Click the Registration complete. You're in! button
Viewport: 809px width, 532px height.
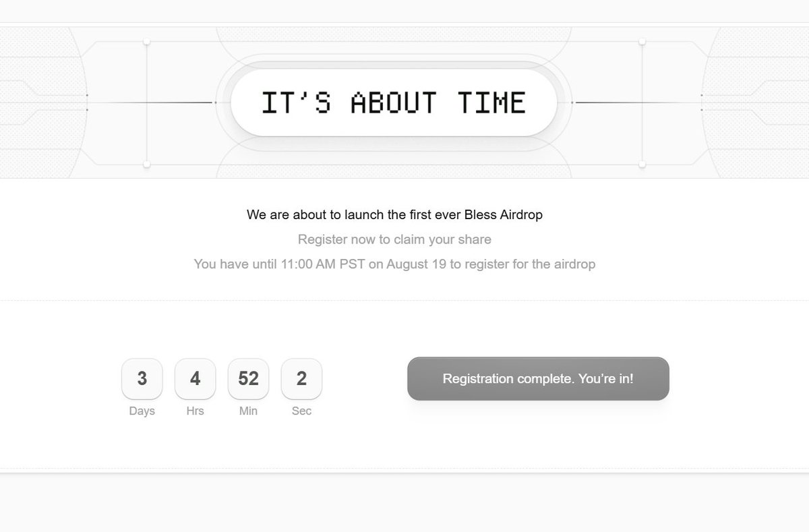[538, 378]
